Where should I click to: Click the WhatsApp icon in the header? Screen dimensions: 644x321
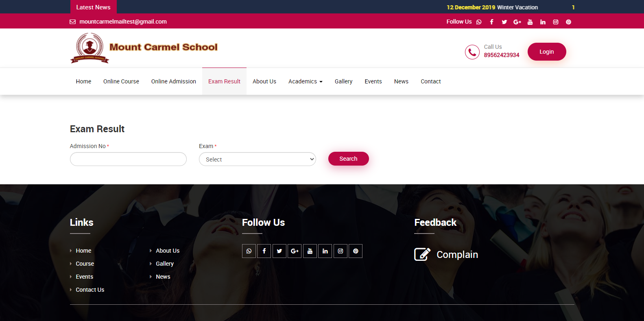click(x=479, y=22)
